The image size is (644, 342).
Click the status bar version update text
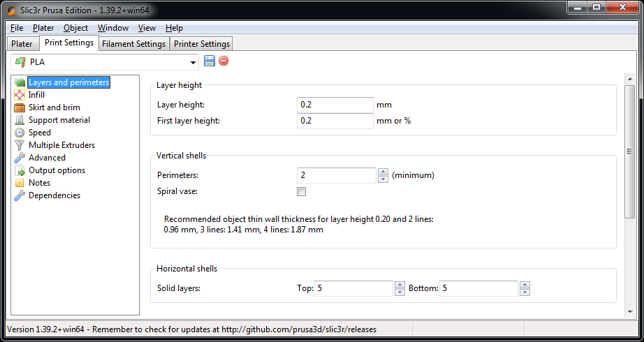click(x=191, y=329)
